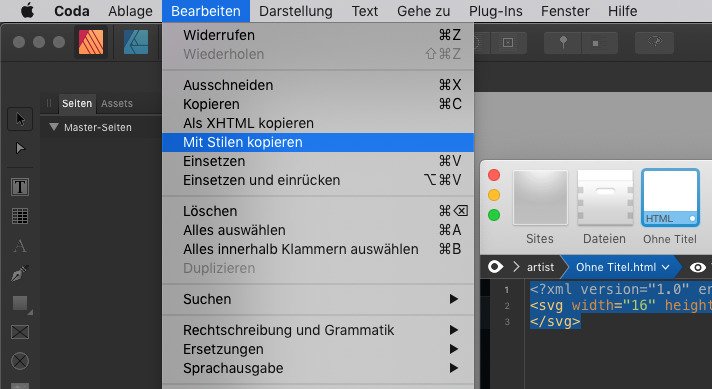Click the small square toolbar button next to pin
Screen dimensions: 712x389
click(x=599, y=43)
